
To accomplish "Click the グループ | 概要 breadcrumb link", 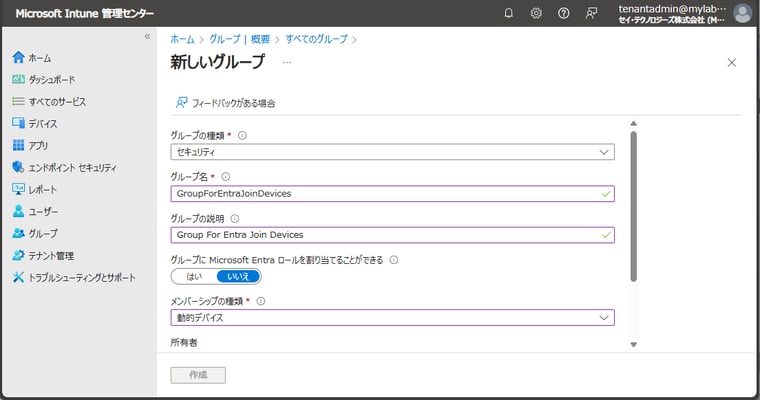I will [x=239, y=39].
